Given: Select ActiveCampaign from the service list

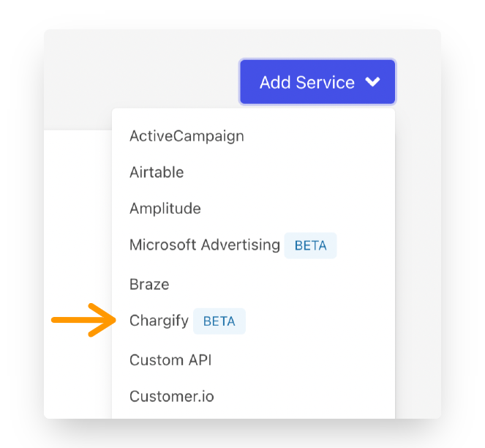Looking at the screenshot, I should 187,136.
